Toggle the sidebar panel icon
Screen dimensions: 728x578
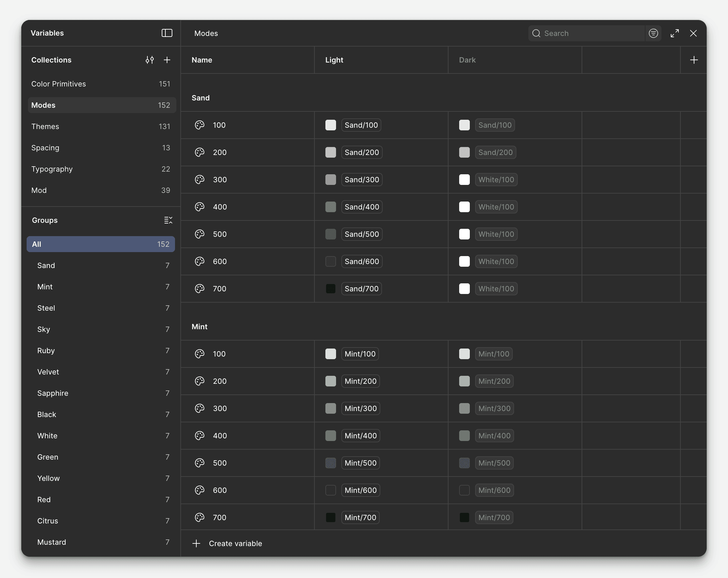pyautogui.click(x=167, y=33)
